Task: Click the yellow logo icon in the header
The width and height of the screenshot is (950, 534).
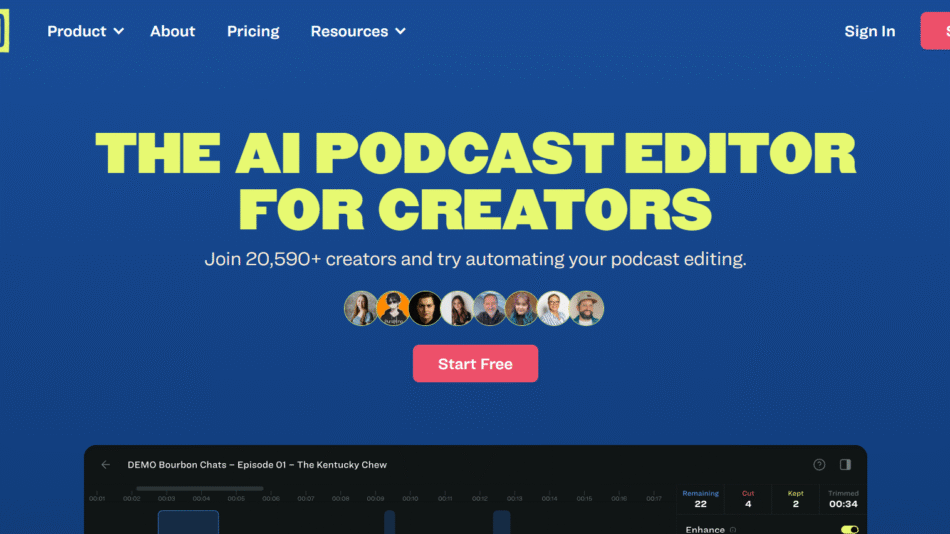Action: pyautogui.click(x=4, y=31)
